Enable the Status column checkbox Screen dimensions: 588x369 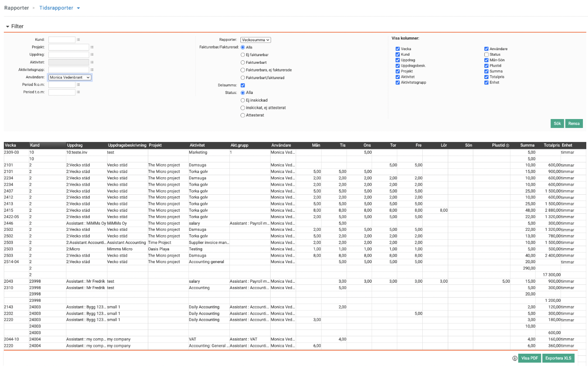486,54
